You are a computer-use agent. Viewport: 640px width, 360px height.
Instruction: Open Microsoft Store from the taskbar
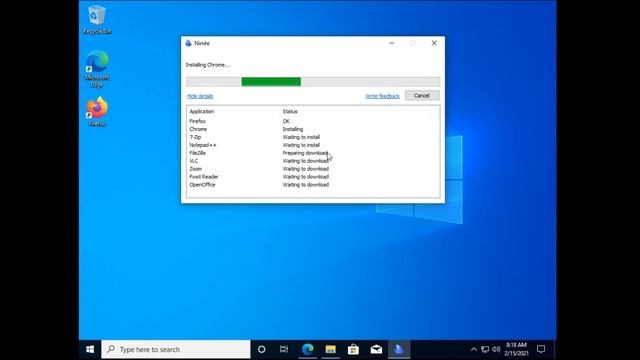coord(353,349)
